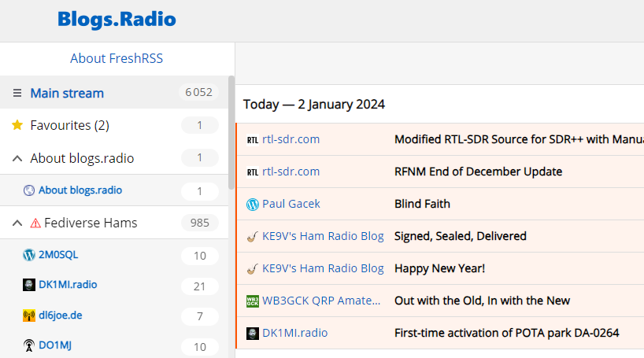Open the Modified RTL-SDR Source for SDR++ article
The height and width of the screenshot is (358, 644).
pos(519,139)
